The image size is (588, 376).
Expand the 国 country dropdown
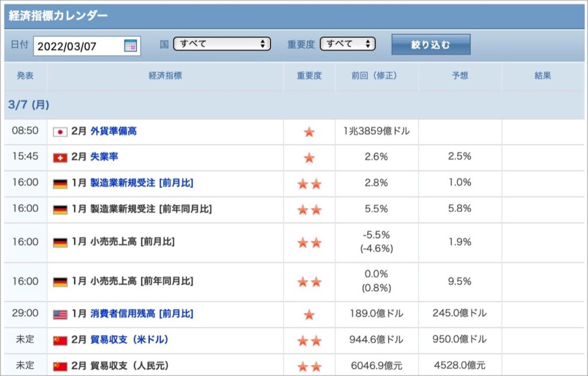coord(222,44)
